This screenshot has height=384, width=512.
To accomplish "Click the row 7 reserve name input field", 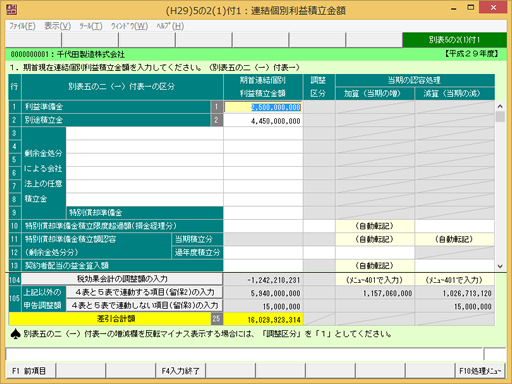I will pos(144,186).
